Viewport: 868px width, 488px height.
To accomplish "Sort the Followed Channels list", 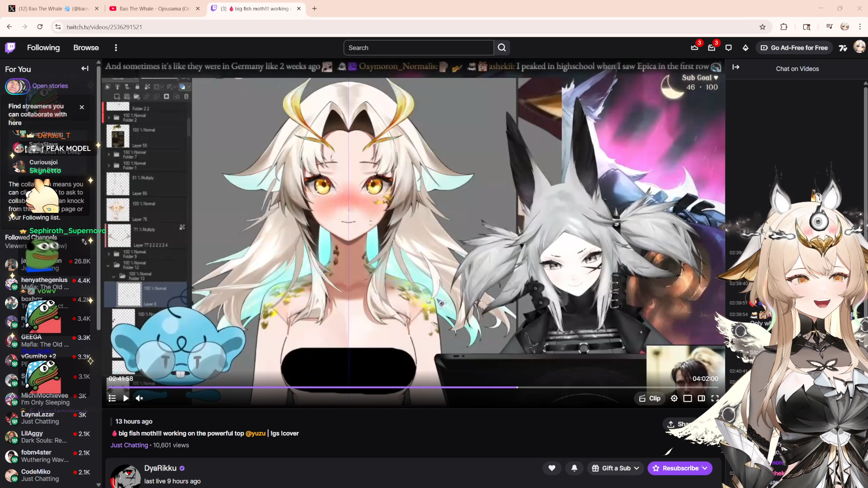I will tap(84, 242).
